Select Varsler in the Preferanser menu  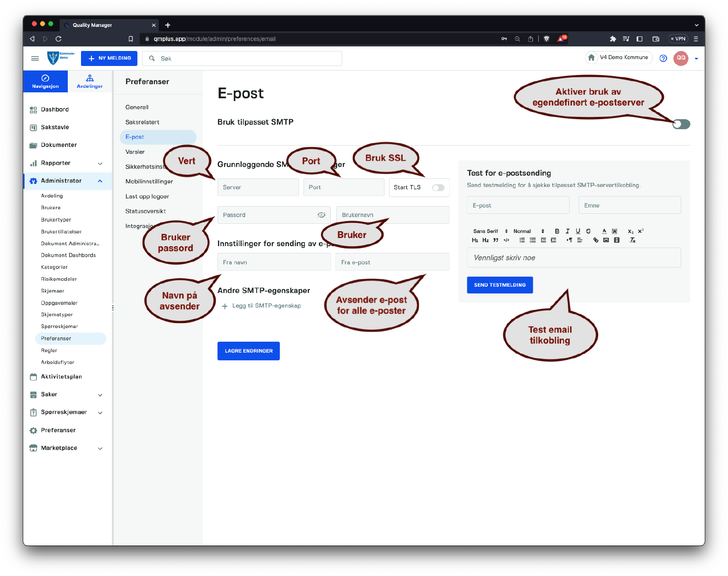(135, 152)
